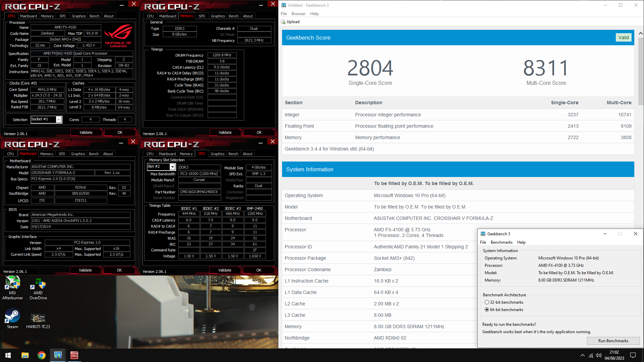Click the scrollbar up arrow in Geekbench
This screenshot has width=644, height=362.
641,33
